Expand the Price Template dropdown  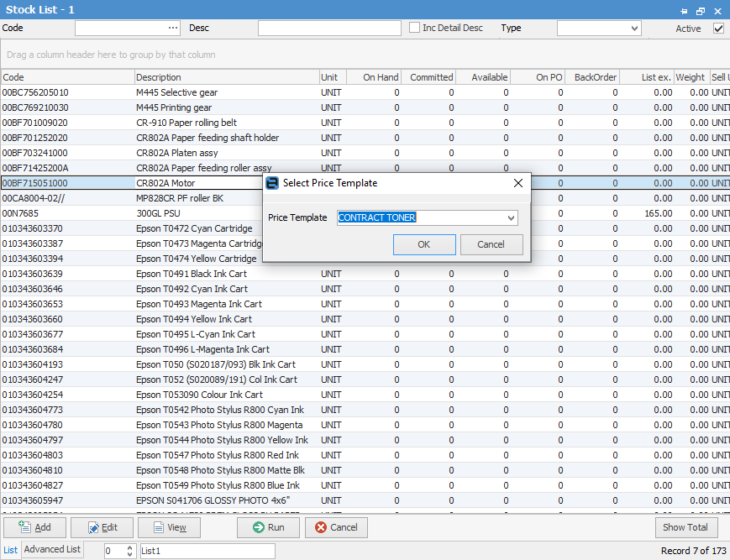click(511, 218)
